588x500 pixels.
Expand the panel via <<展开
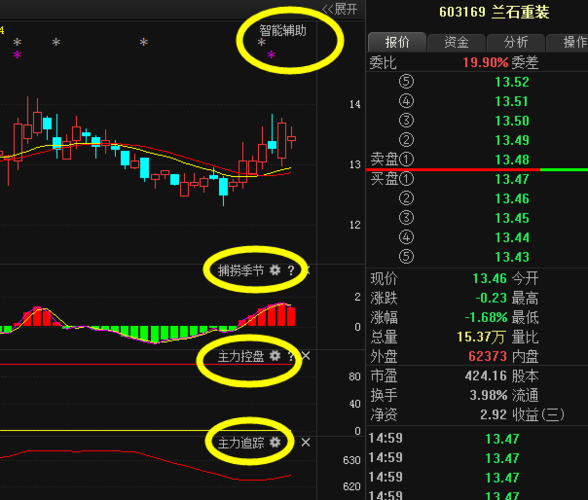point(340,9)
